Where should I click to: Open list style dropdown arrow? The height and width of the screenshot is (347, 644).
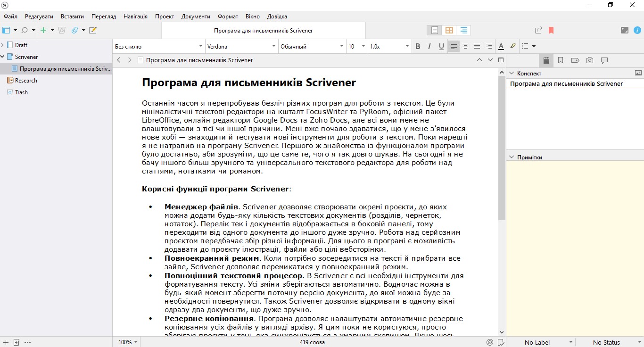pos(534,46)
